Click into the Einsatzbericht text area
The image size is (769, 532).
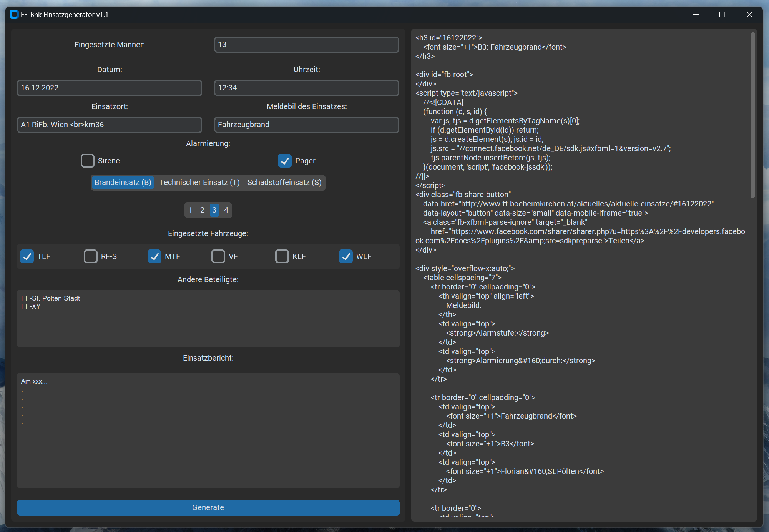point(208,431)
